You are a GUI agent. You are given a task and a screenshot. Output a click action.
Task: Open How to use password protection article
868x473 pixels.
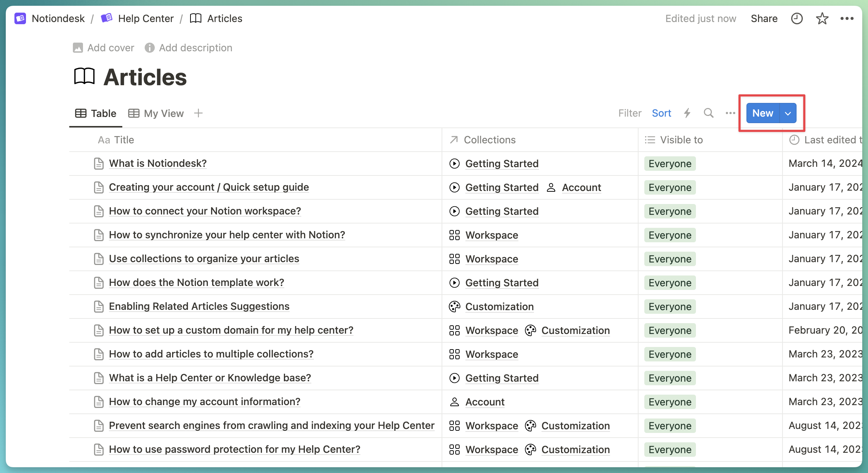click(234, 450)
